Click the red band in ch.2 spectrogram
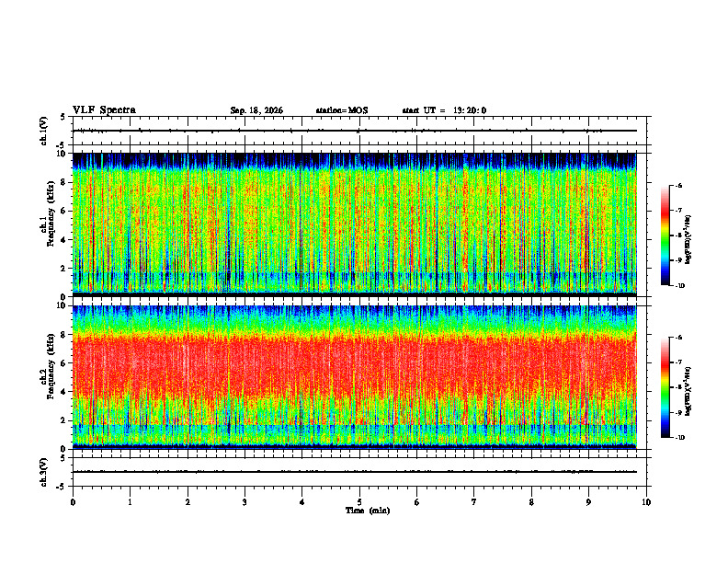 click(354, 367)
